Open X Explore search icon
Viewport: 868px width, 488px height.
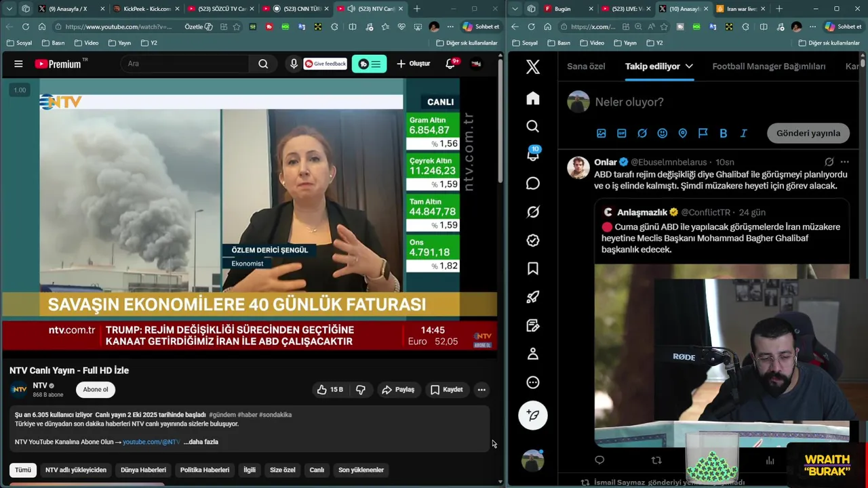pyautogui.click(x=533, y=127)
